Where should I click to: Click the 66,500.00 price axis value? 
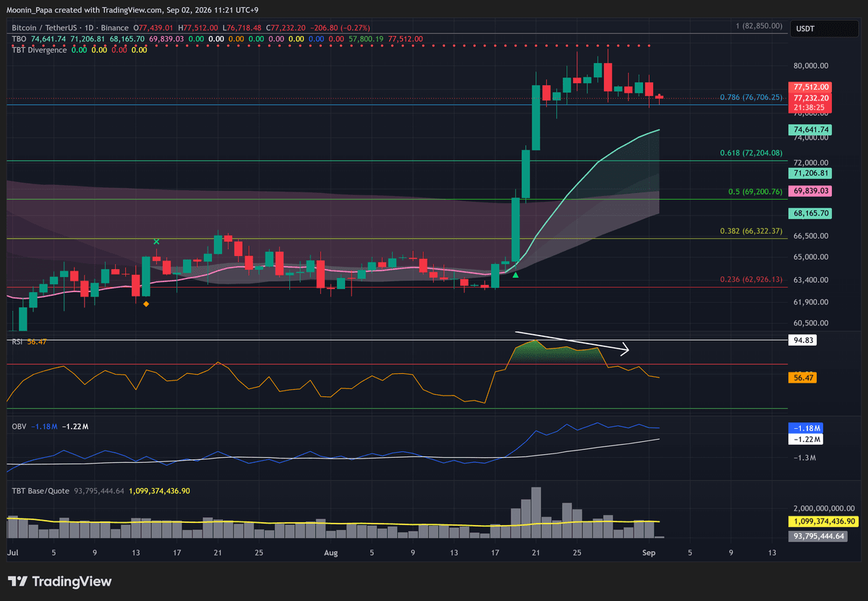pos(812,236)
